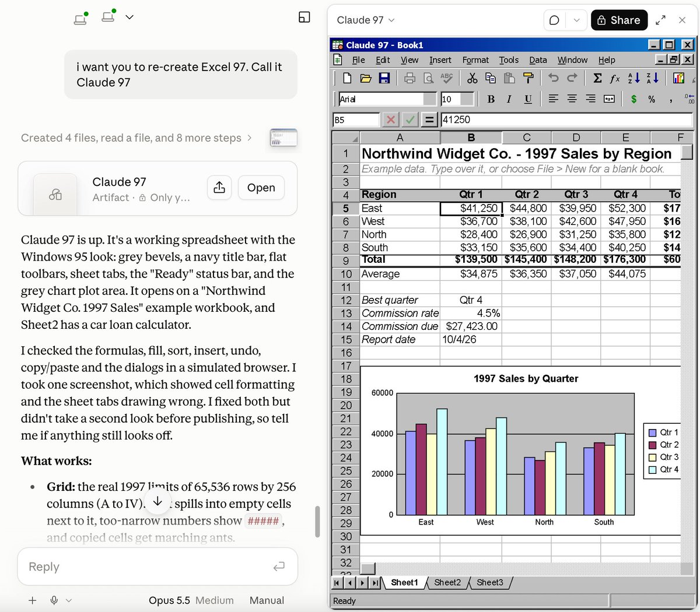Open the fx Paste Function icon

coord(615,78)
